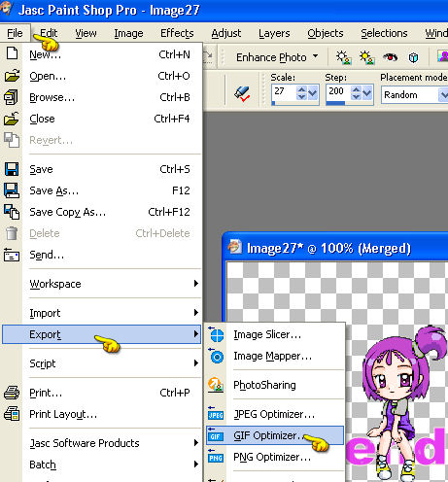The width and height of the screenshot is (448, 482).
Task: Increase the Scale value with up arrow
Action: [x=301, y=89]
